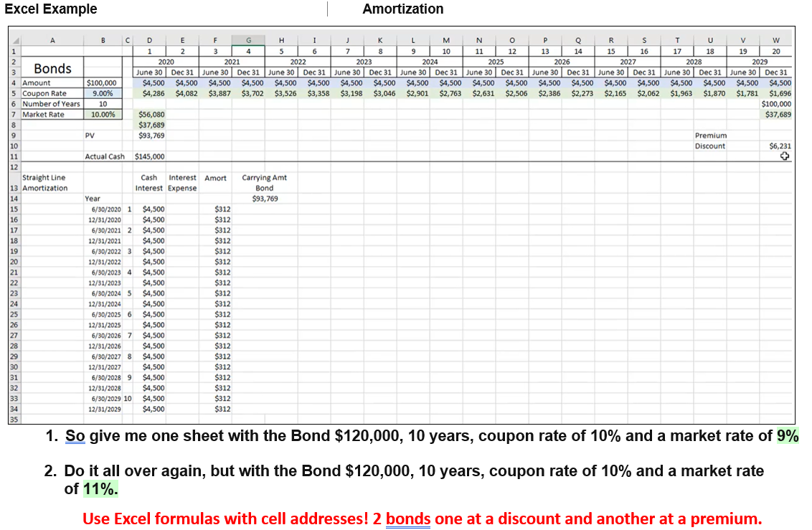Select column header M
Screen dimensions: 812x530
(x=446, y=40)
